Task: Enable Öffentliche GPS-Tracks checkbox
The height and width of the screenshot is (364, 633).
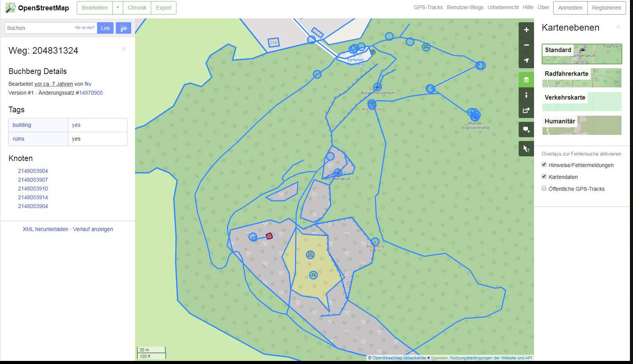Action: [544, 189]
